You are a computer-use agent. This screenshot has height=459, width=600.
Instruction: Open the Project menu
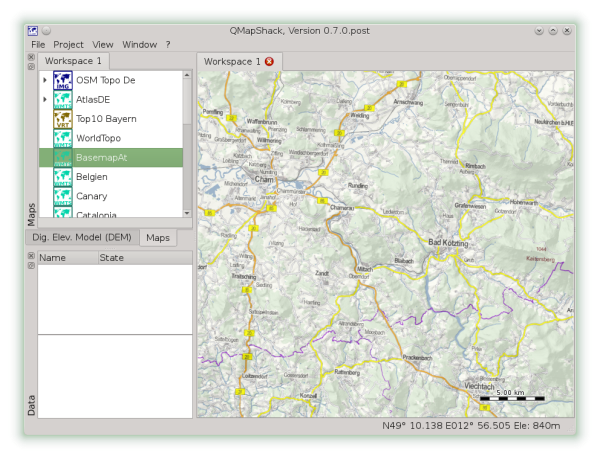tap(68, 44)
